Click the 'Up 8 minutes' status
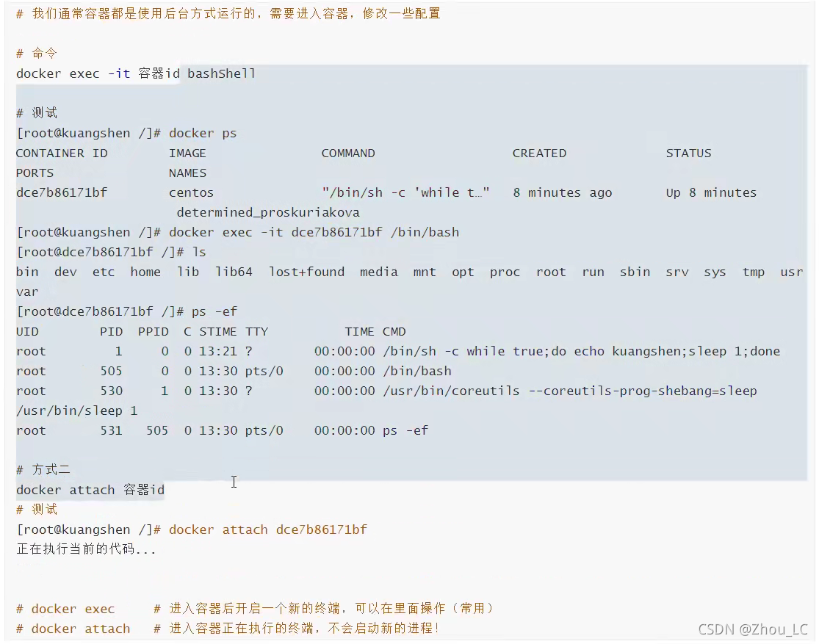The image size is (819, 644). 711,192
